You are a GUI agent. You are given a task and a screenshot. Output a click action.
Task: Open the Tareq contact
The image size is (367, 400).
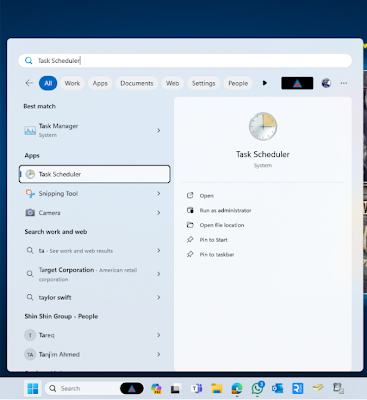[x=95, y=335]
